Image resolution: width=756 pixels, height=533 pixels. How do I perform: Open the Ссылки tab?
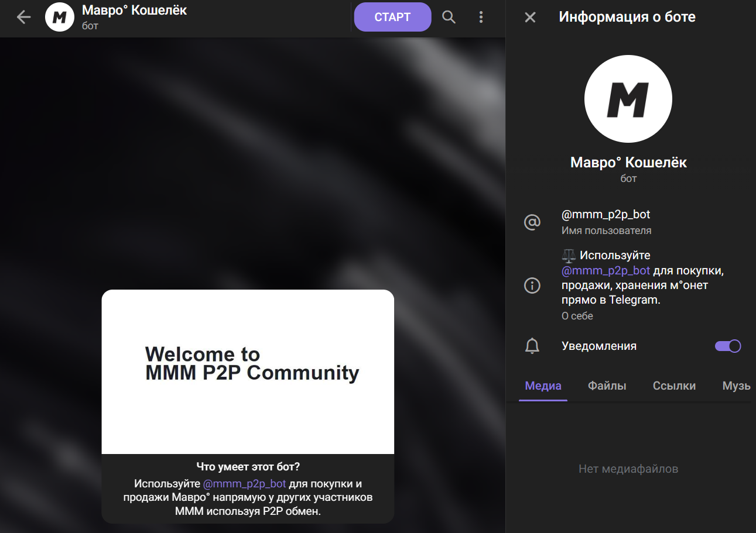click(x=674, y=386)
